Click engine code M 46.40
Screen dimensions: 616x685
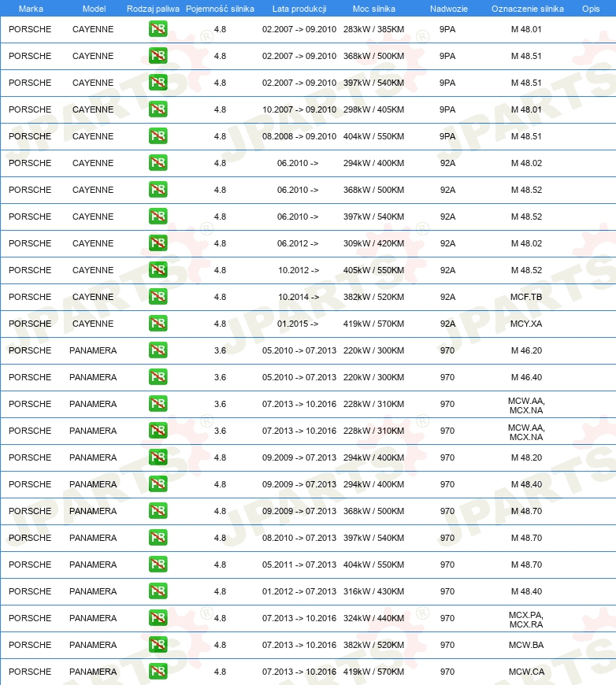[526, 377]
